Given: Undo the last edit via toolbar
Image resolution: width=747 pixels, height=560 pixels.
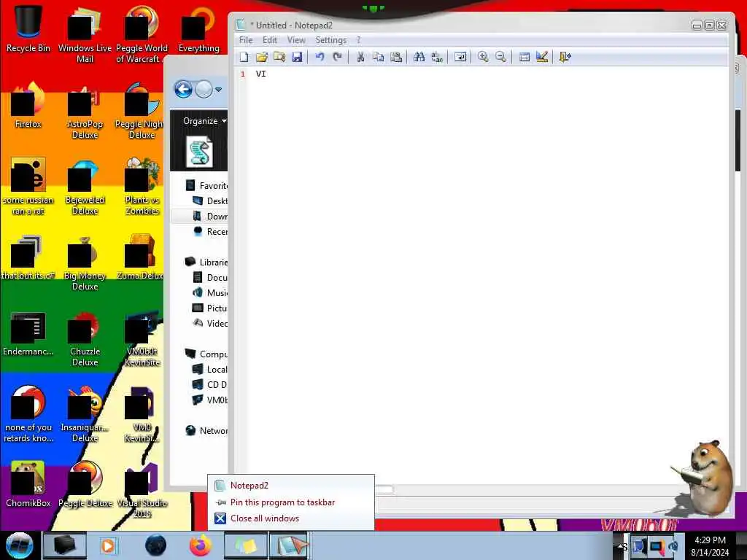Looking at the screenshot, I should pyautogui.click(x=320, y=57).
